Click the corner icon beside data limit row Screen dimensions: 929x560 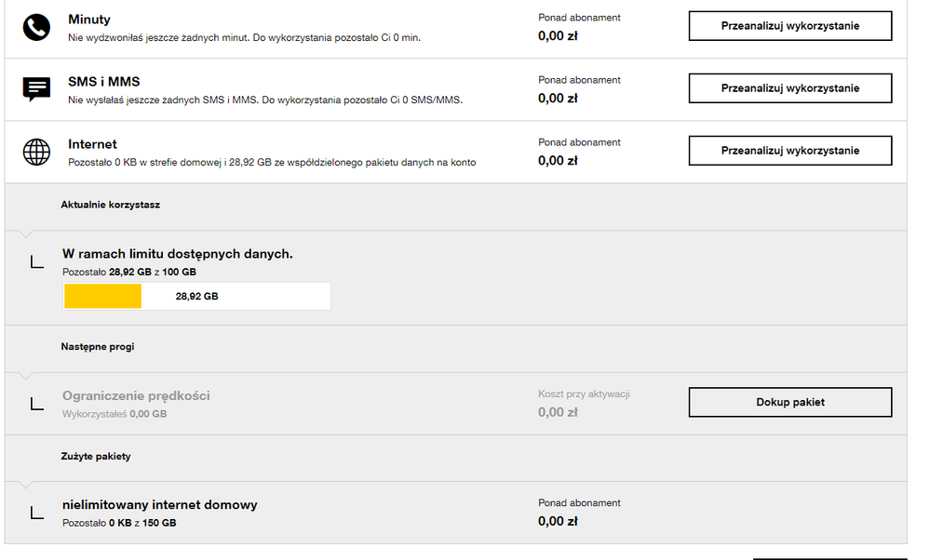(37, 262)
